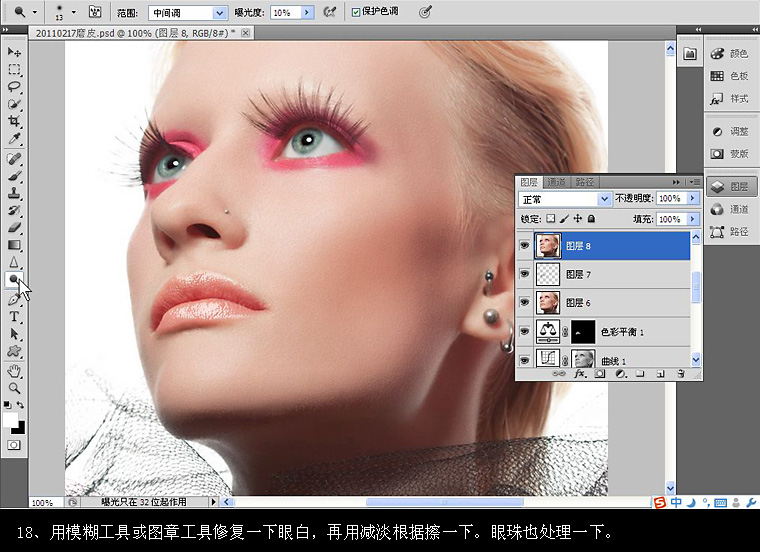Click the layer style fx icon
The width and height of the screenshot is (760, 552).
pos(580,374)
